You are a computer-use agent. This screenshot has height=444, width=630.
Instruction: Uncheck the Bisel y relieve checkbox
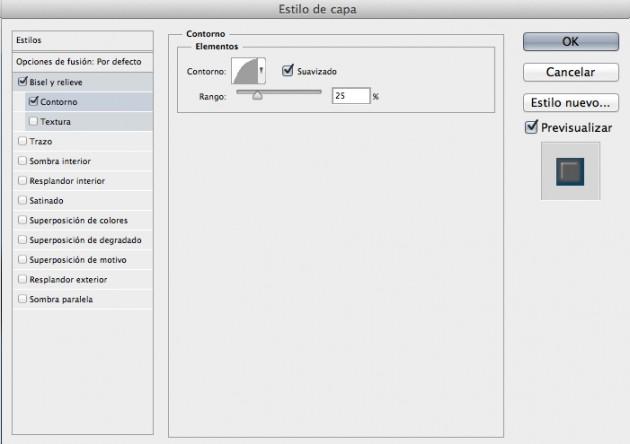pyautogui.click(x=22, y=82)
